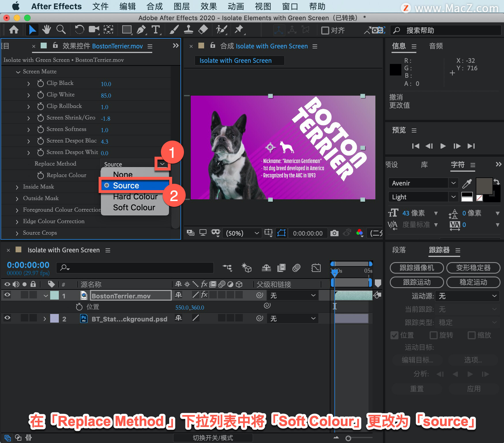
Task: Toggle the 旋转 tracker checkbox
Action: pos(433,335)
